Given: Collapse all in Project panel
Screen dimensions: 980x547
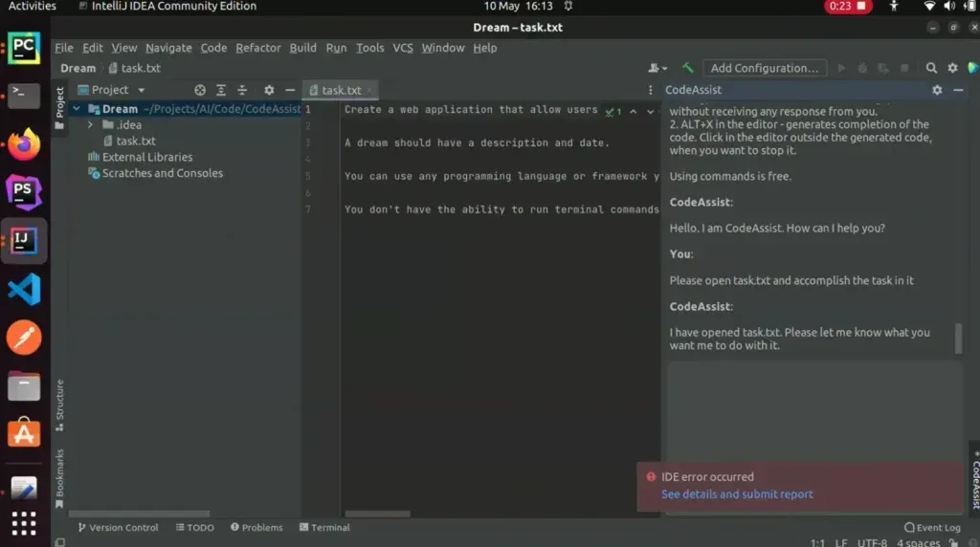Looking at the screenshot, I should (x=242, y=90).
